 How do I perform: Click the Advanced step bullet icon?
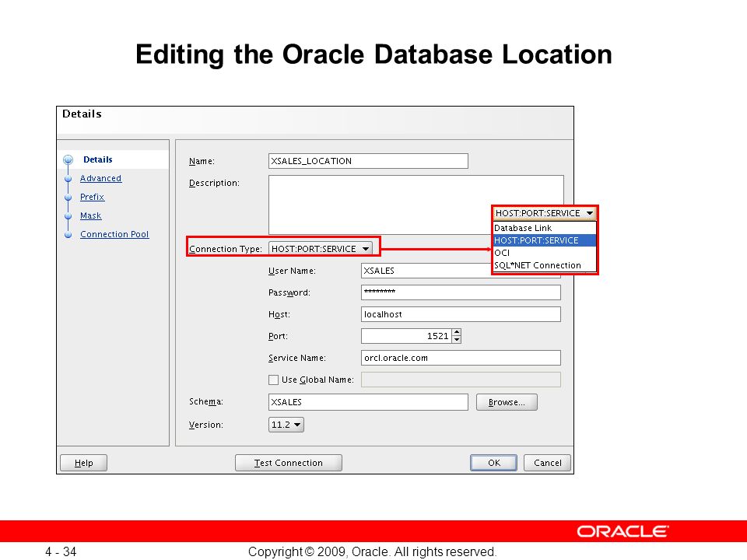click(x=68, y=179)
